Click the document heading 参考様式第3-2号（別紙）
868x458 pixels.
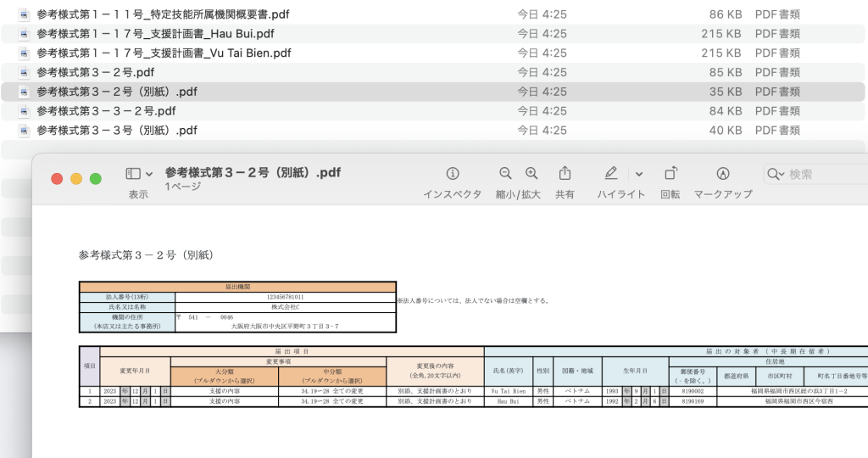[x=146, y=254]
